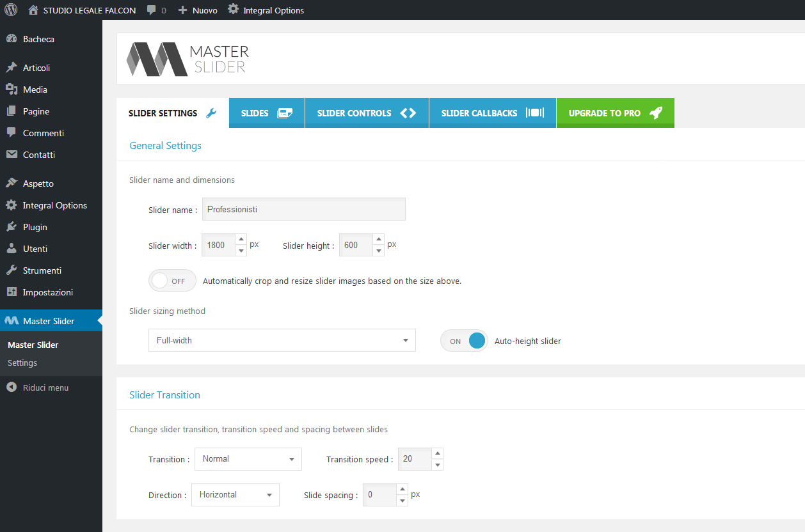Switch to the Slider Settings tab
Viewport: 805px width, 532px height.
[173, 113]
